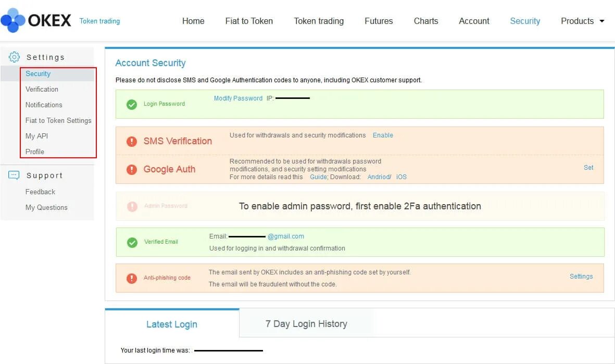Open the Futures menu item

point(379,21)
